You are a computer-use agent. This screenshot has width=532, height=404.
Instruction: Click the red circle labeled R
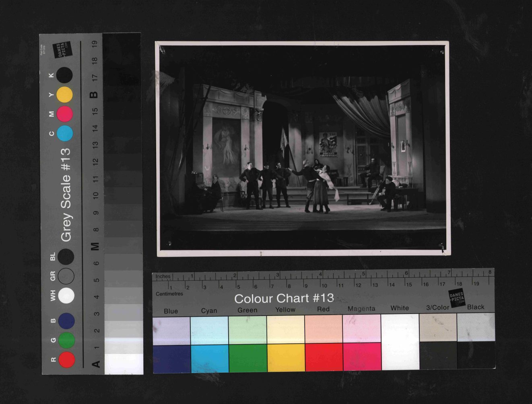(67, 359)
